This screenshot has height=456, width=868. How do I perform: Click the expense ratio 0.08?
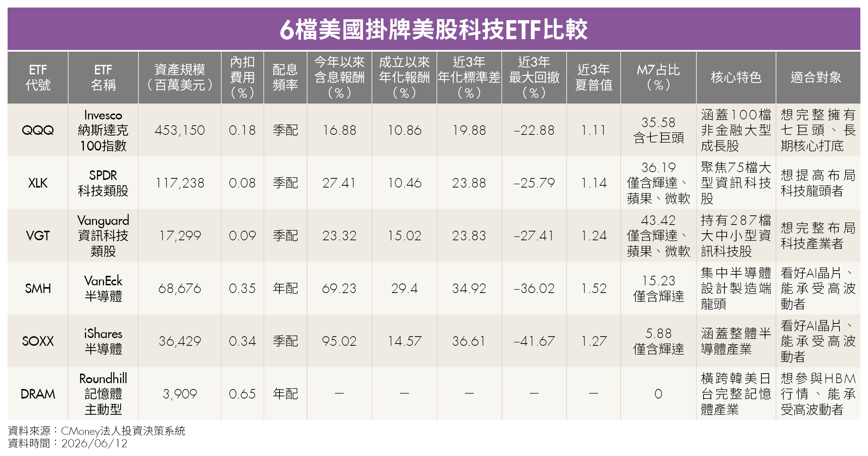(x=242, y=183)
